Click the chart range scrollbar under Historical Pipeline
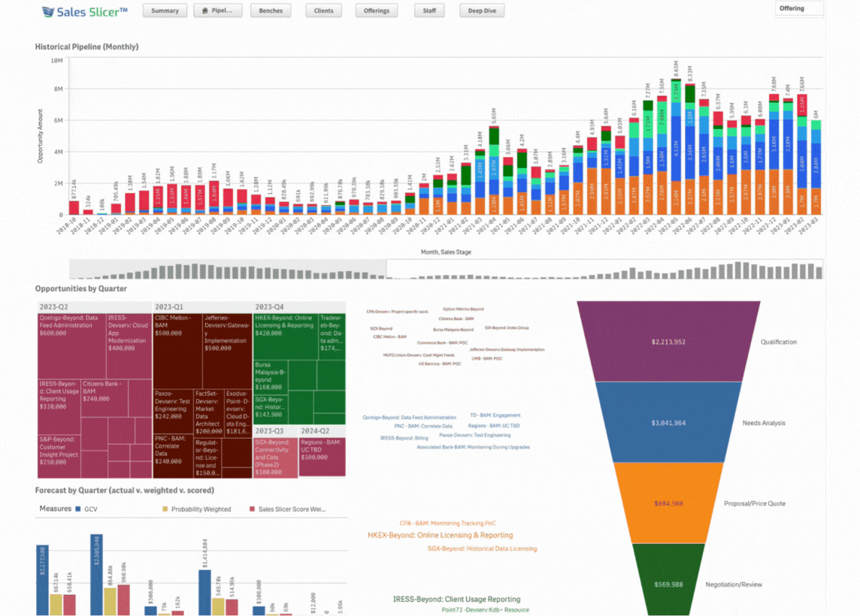The height and width of the screenshot is (616, 860). (x=446, y=269)
